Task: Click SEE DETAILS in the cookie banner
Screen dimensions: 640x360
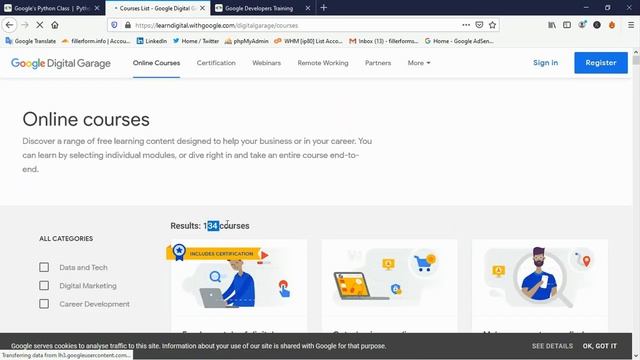Action: coord(552,346)
